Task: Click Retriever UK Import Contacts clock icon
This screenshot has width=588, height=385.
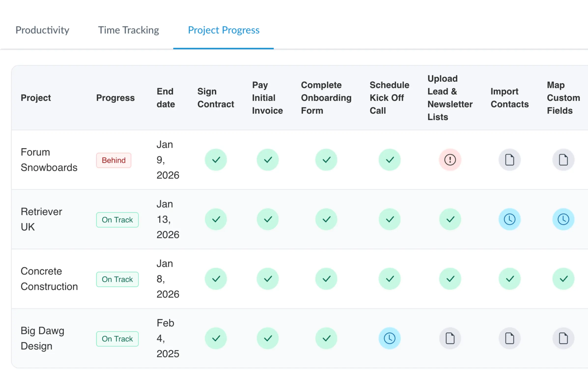Action: (x=509, y=219)
